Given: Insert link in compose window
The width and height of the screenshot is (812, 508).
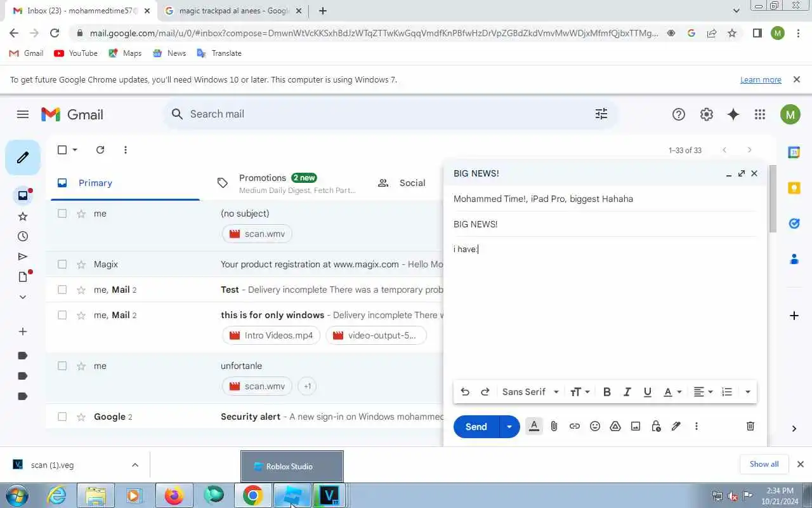Looking at the screenshot, I should click(x=575, y=426).
